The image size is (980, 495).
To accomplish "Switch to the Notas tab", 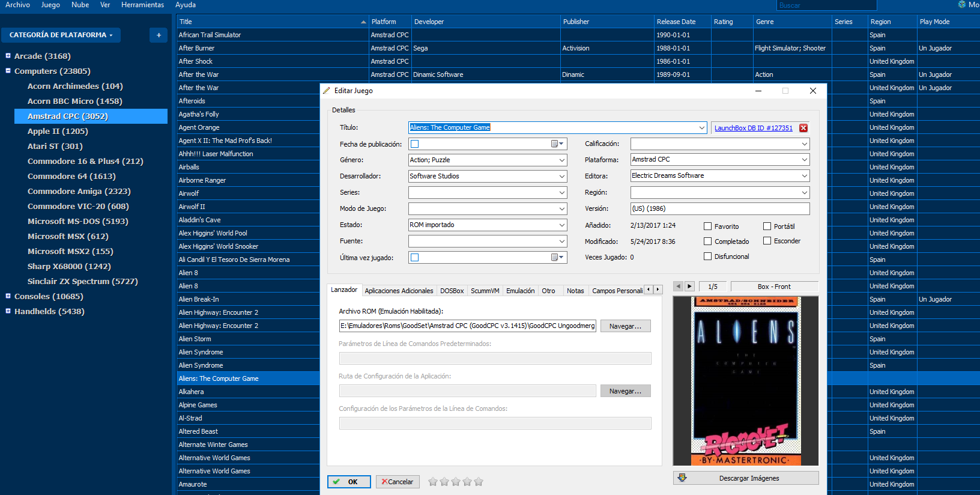I will pyautogui.click(x=575, y=291).
